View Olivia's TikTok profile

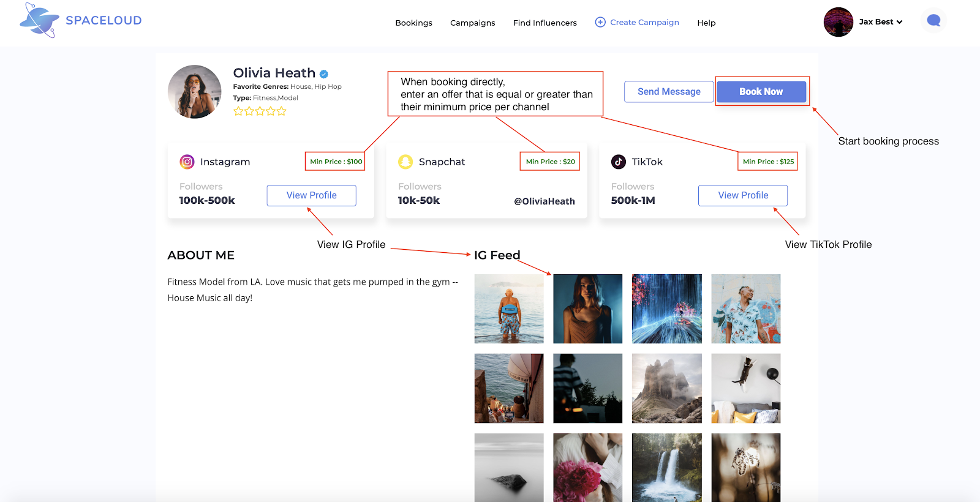(743, 195)
